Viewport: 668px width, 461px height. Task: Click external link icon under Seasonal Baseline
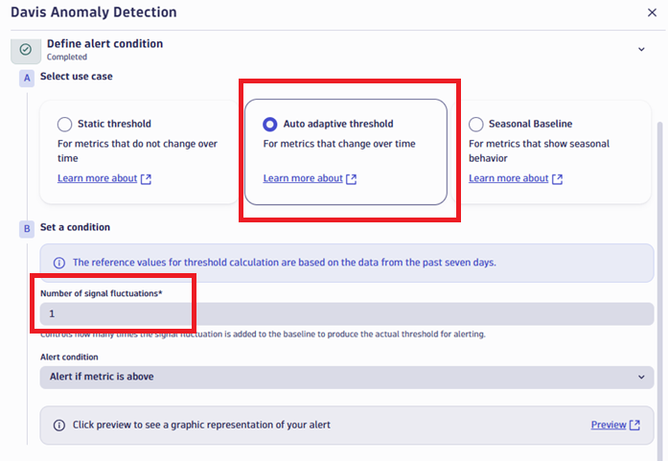(557, 179)
